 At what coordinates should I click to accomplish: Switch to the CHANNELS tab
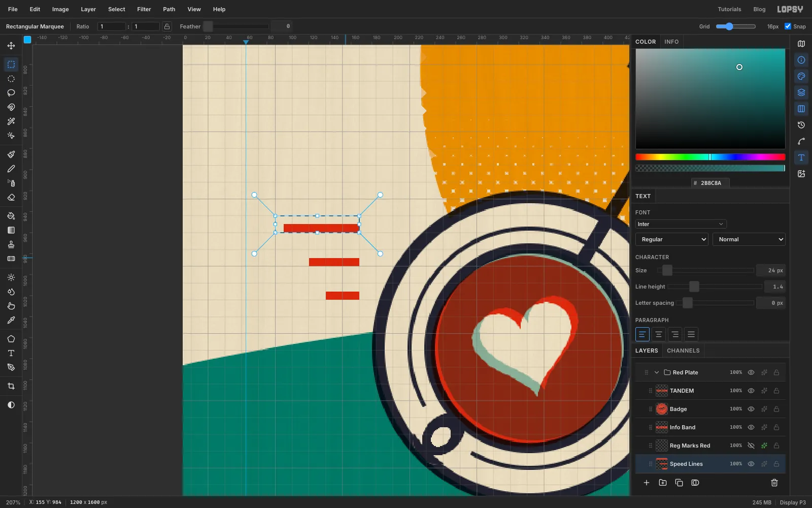pyautogui.click(x=683, y=351)
